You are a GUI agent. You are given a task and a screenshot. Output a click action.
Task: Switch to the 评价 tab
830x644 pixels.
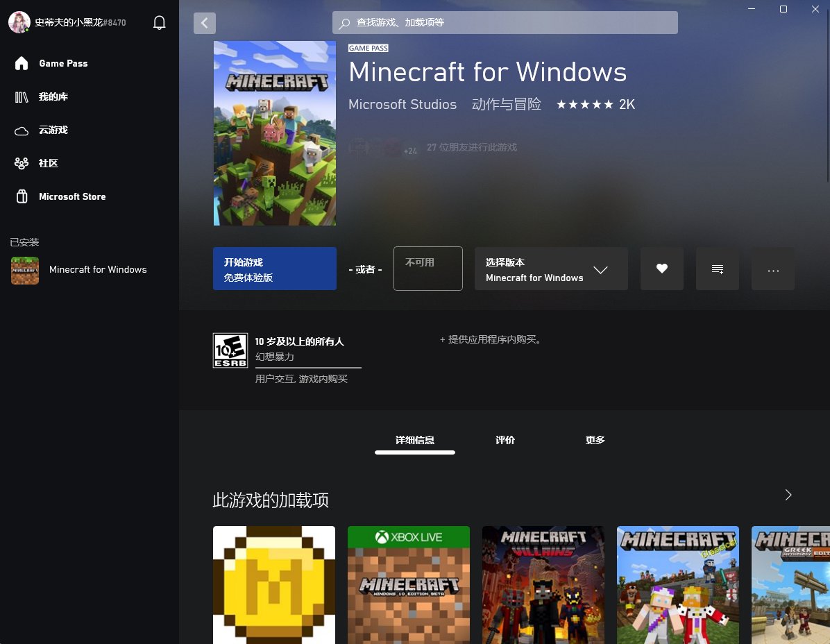[505, 440]
